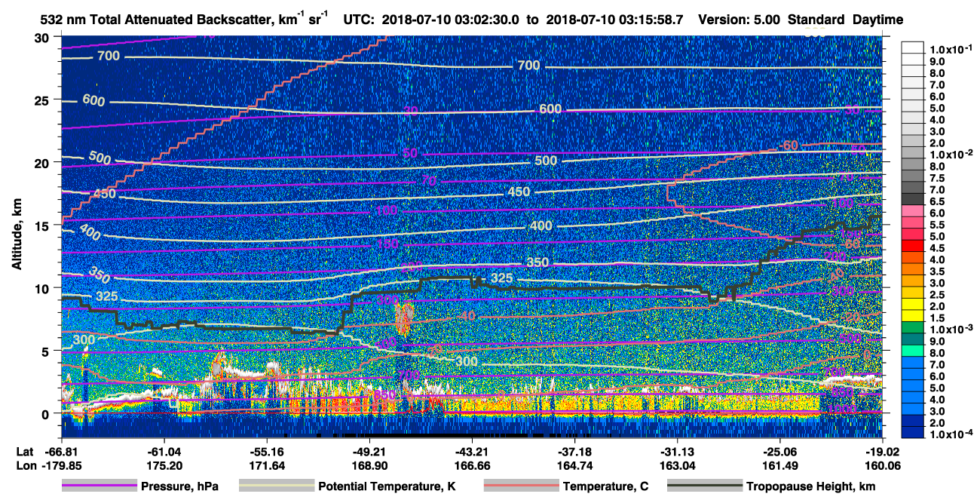Click longitude value 168.90
This screenshot has height=503, width=980.
[369, 465]
